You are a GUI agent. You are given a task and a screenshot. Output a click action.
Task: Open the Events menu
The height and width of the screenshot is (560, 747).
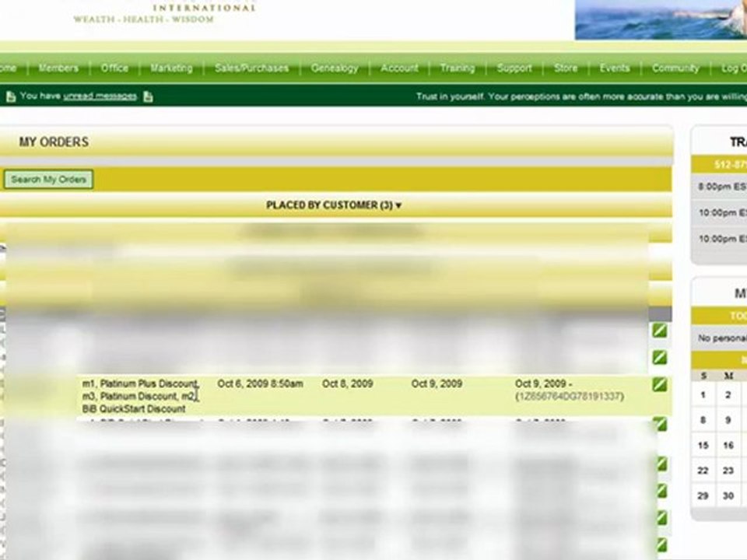[x=615, y=68]
